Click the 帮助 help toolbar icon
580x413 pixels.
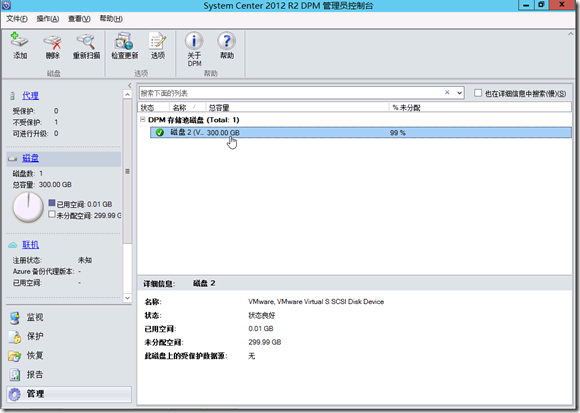coord(227,41)
